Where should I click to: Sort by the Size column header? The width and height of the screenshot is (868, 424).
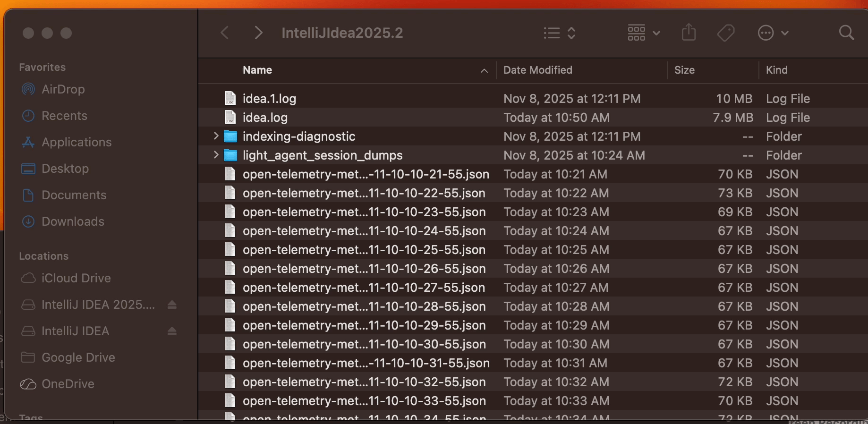tap(684, 70)
